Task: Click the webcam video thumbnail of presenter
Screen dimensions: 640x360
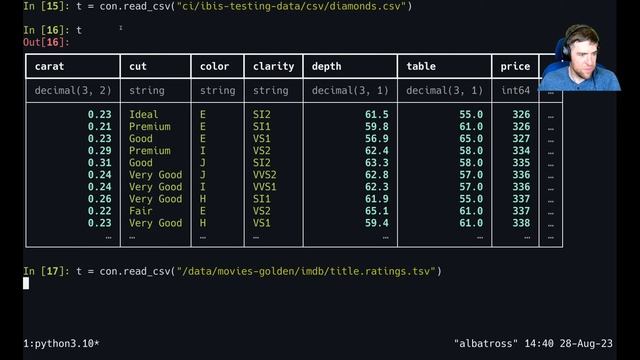Action: [x=580, y=57]
